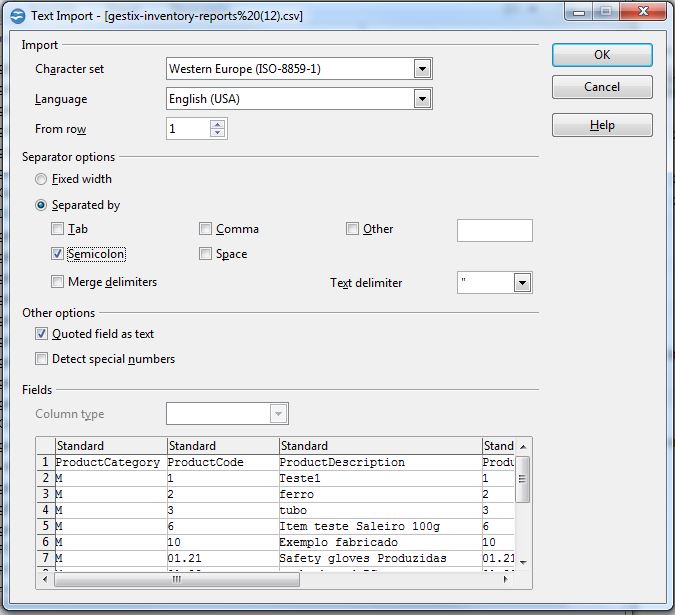675x615 pixels.
Task: Toggle Merge delimiters checkbox
Action: coord(57,282)
